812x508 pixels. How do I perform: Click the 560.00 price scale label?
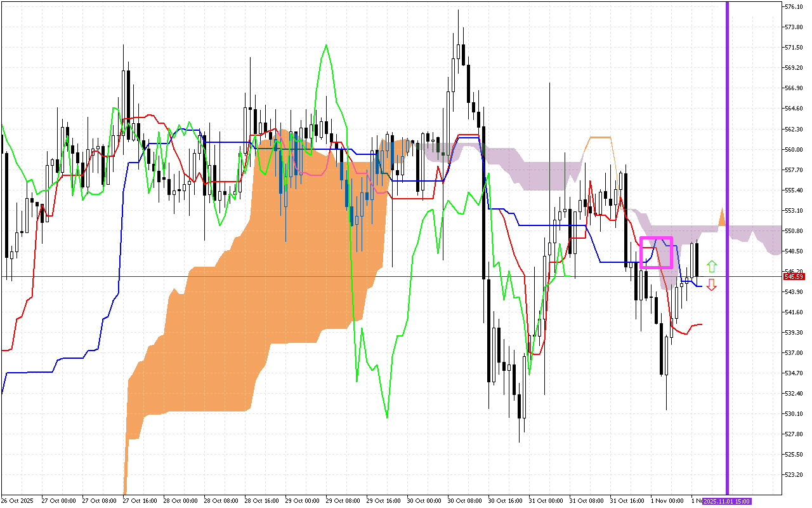tap(794, 150)
